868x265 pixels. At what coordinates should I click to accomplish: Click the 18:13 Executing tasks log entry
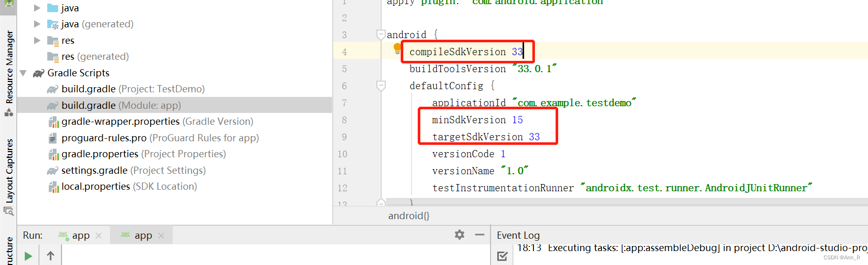(x=692, y=248)
